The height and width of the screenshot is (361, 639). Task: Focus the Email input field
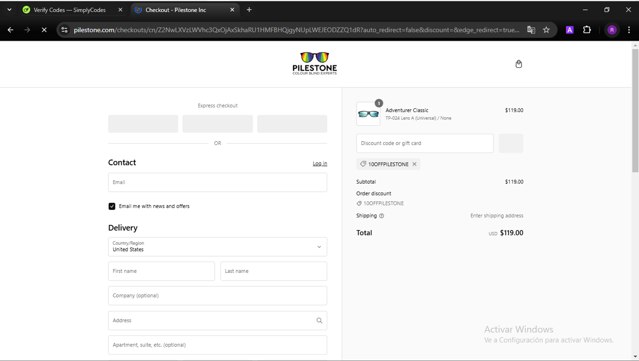(218, 182)
